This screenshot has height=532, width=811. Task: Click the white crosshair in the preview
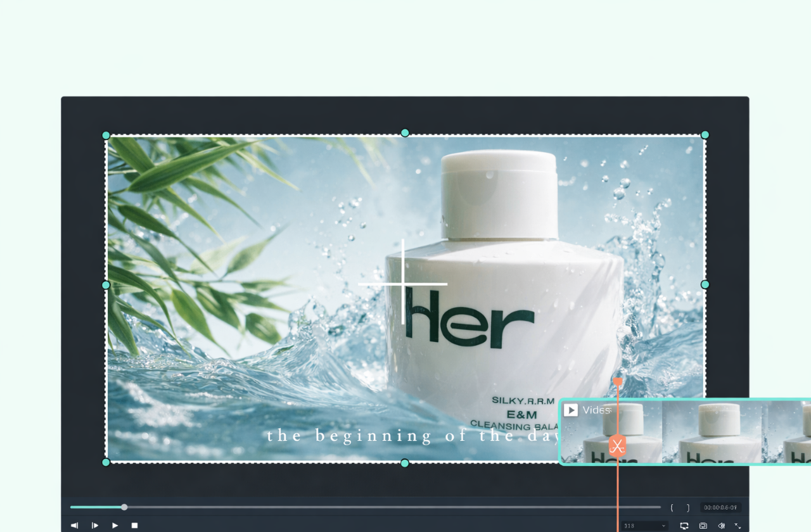[403, 284]
